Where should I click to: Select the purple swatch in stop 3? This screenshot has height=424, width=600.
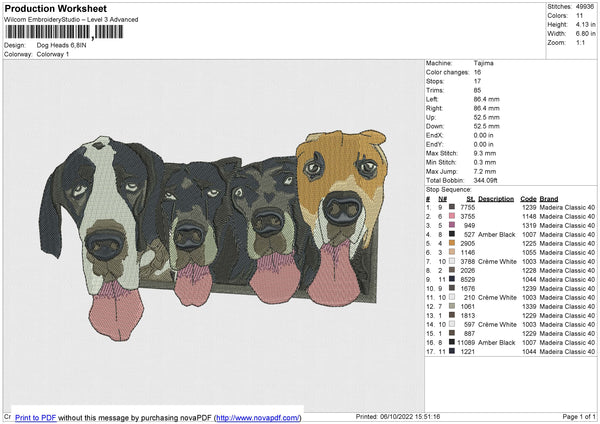[453, 224]
